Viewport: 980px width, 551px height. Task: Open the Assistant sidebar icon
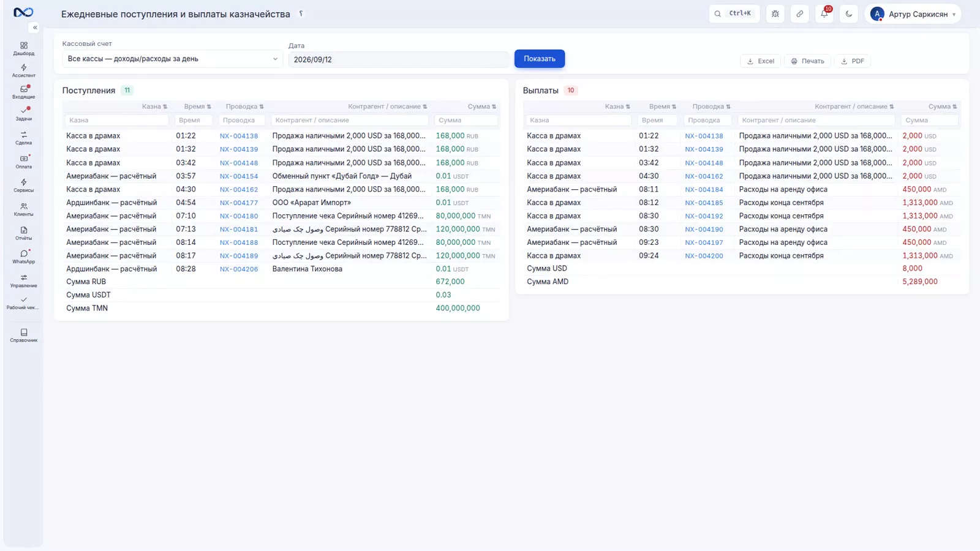[x=23, y=70]
